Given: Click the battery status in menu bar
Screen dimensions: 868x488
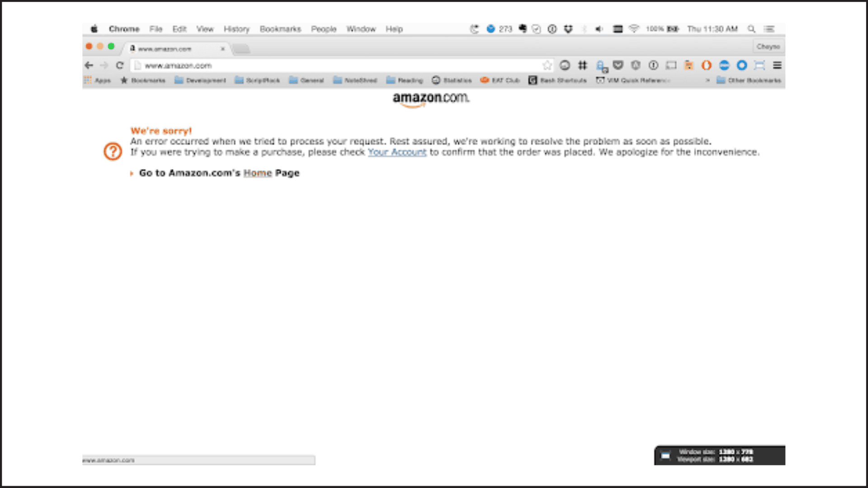Looking at the screenshot, I should click(662, 29).
